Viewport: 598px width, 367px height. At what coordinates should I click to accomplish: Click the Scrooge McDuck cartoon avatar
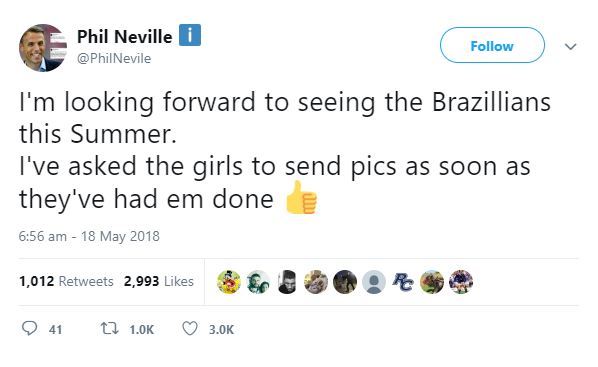[x=229, y=282]
